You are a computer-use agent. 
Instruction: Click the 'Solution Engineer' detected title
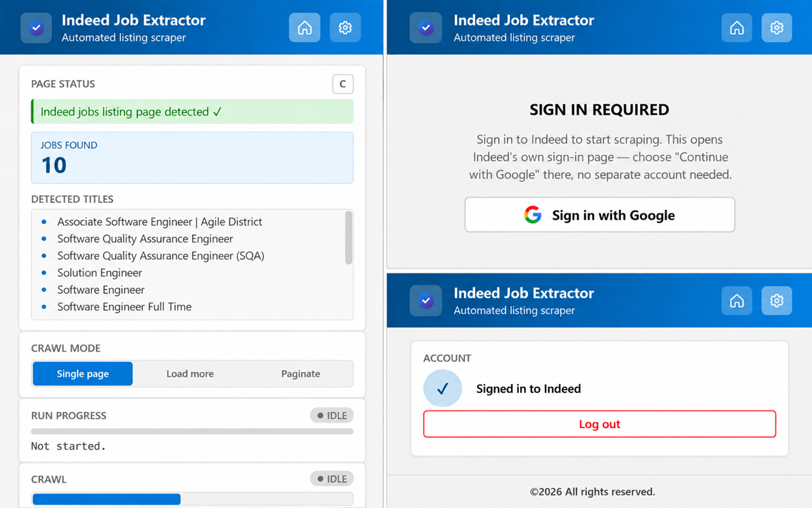point(100,273)
